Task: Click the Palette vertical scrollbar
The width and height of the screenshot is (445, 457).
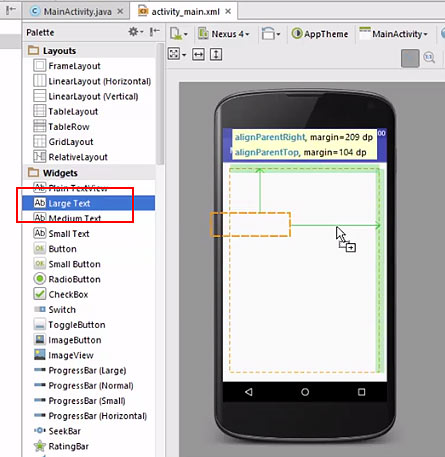Action: [160, 104]
